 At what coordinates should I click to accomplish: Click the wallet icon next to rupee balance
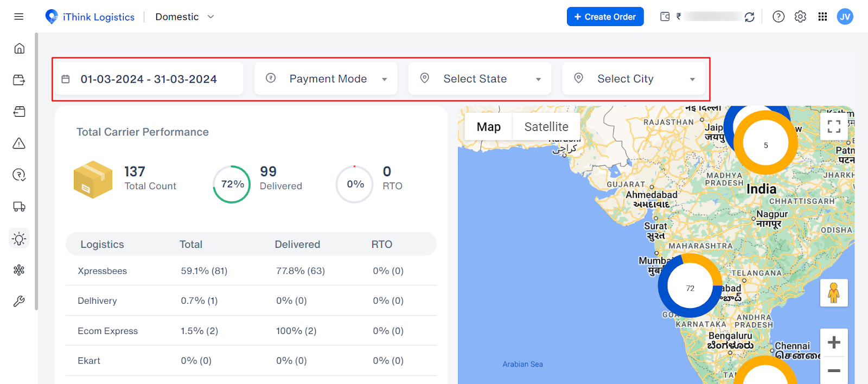pos(665,17)
